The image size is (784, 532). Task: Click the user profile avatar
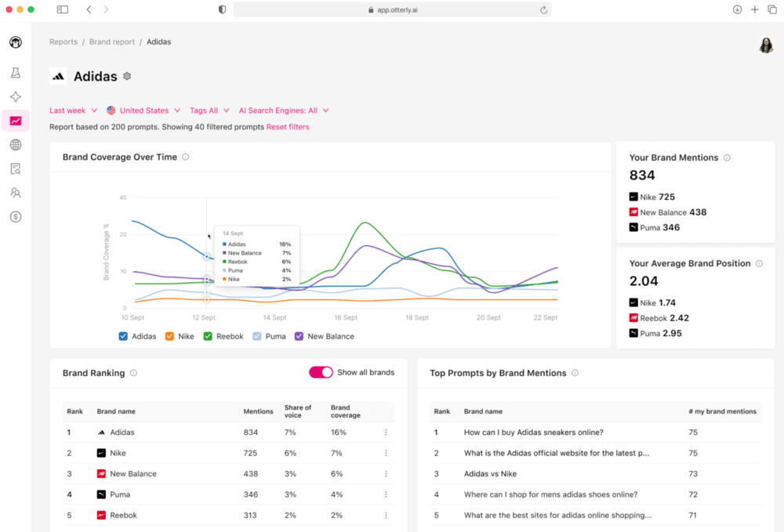[x=766, y=45]
